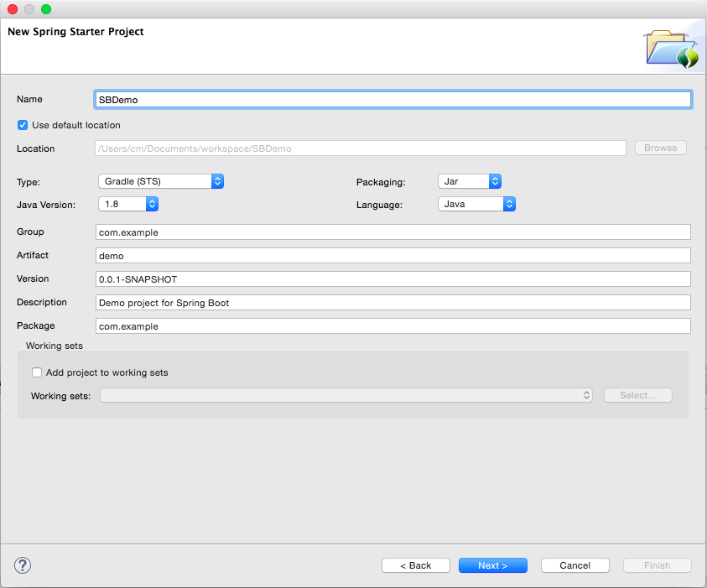Open the Java Version dropdown showing 1.8

(122, 203)
